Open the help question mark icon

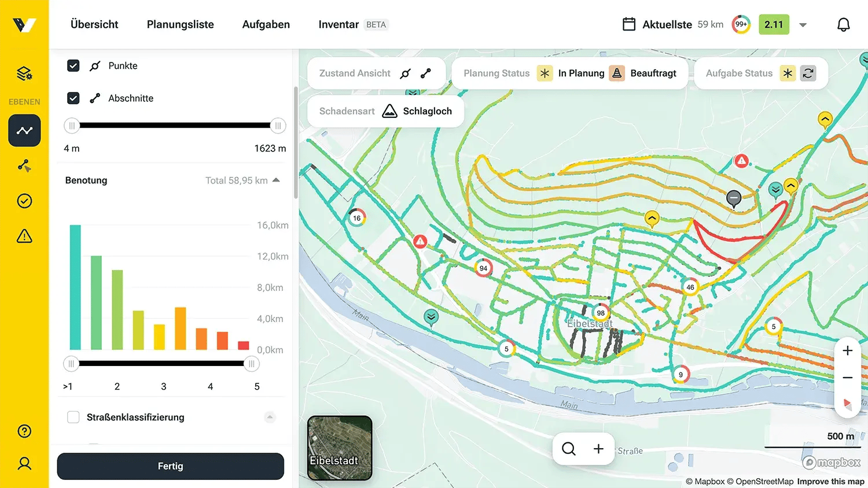point(24,431)
